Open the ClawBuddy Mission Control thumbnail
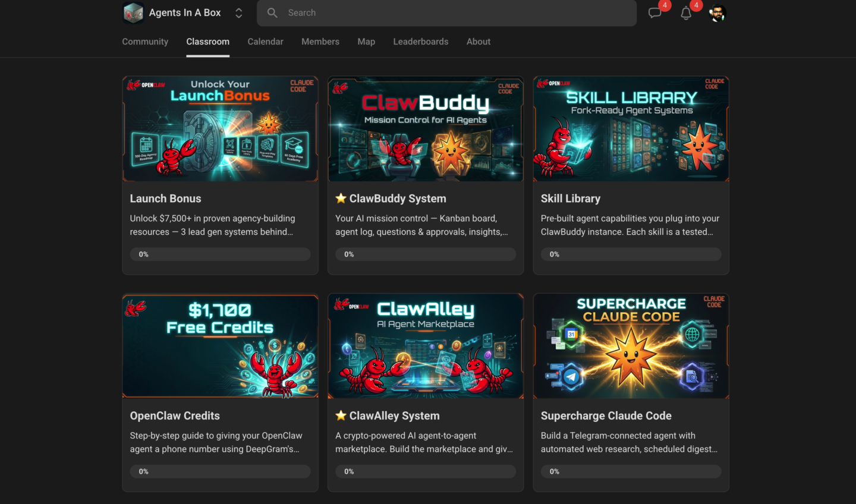Viewport: 856px width, 504px height. [x=426, y=129]
